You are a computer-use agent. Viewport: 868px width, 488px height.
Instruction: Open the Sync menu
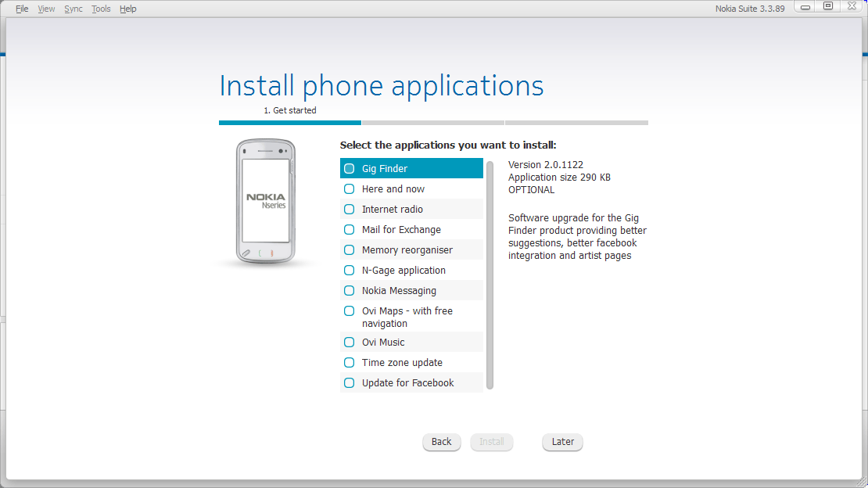(73, 9)
